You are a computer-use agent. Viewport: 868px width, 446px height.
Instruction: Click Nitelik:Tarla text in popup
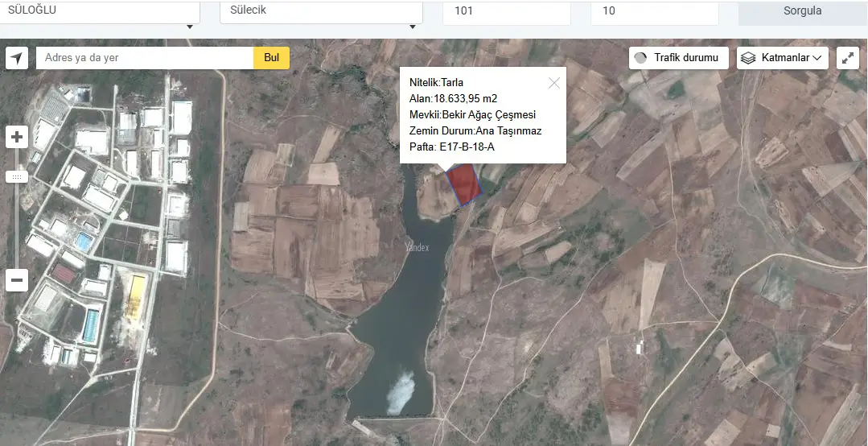[436, 83]
